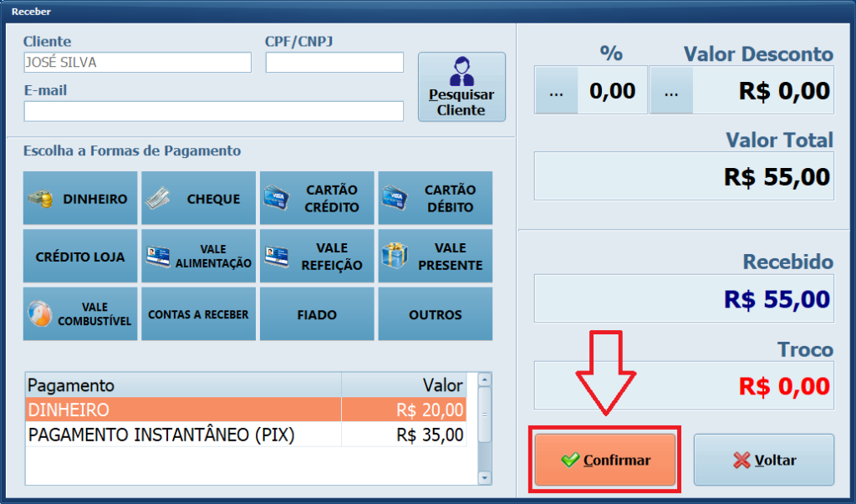Viewport: 856px width, 504px height.
Task: Click the payment list scrollbar thumb
Action: click(485, 415)
